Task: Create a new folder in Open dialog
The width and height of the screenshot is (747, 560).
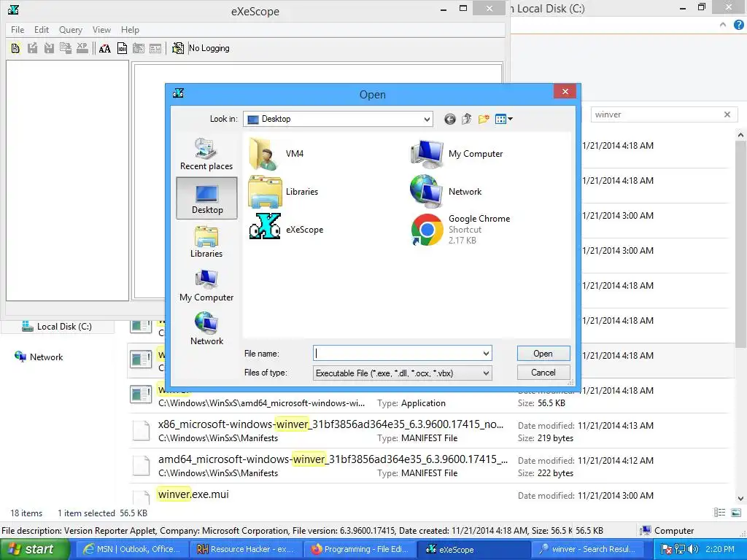Action: pyautogui.click(x=484, y=119)
